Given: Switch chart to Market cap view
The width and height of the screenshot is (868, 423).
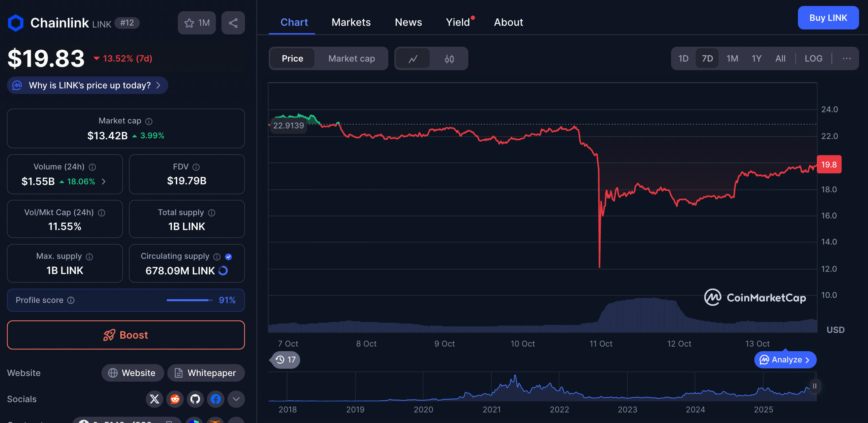Looking at the screenshot, I should [351, 58].
